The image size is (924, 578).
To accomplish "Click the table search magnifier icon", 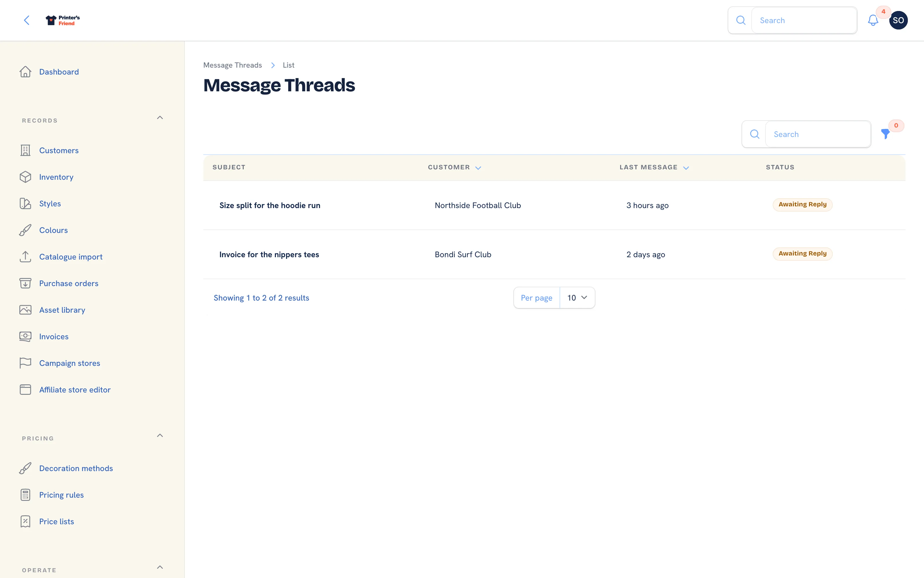I will click(755, 134).
